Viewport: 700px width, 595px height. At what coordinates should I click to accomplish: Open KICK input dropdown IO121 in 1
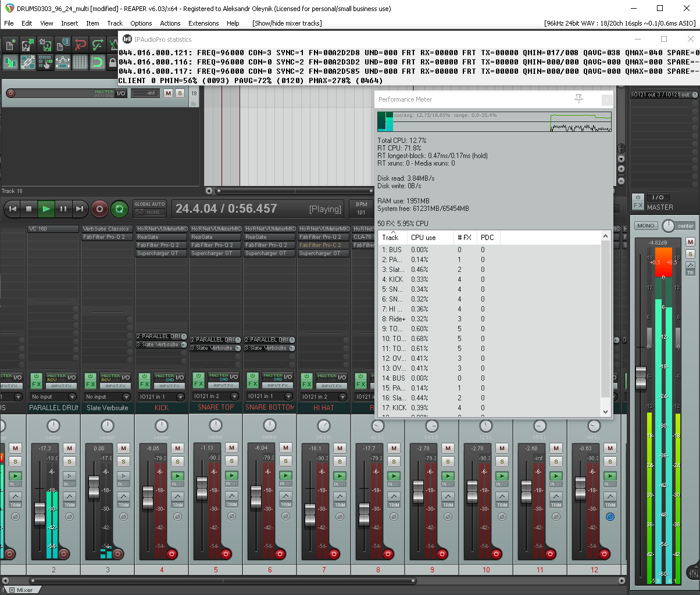pos(162,396)
